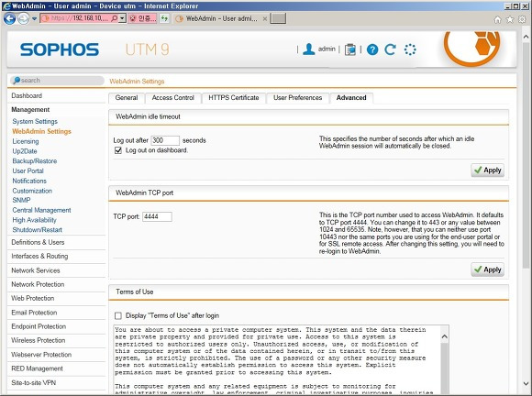Viewport: 532px width, 396px height.
Task: Click the browser refresh icon
Action: click(x=164, y=18)
